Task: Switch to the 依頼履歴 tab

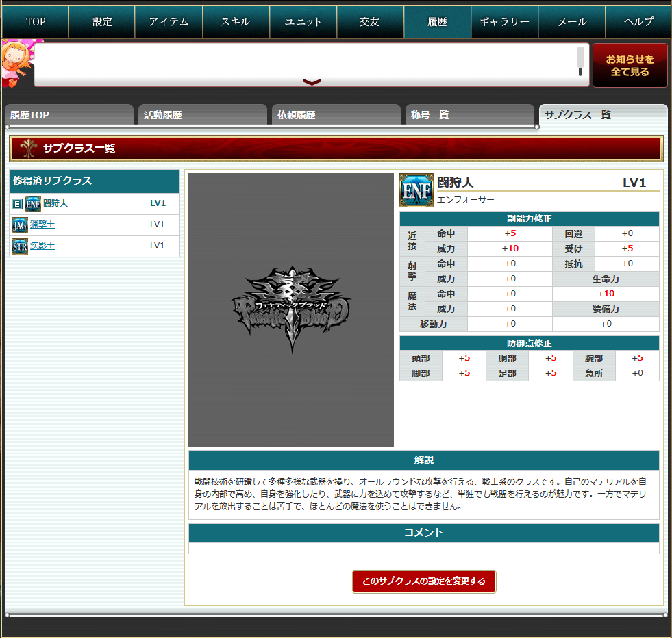Action: pyautogui.click(x=336, y=115)
